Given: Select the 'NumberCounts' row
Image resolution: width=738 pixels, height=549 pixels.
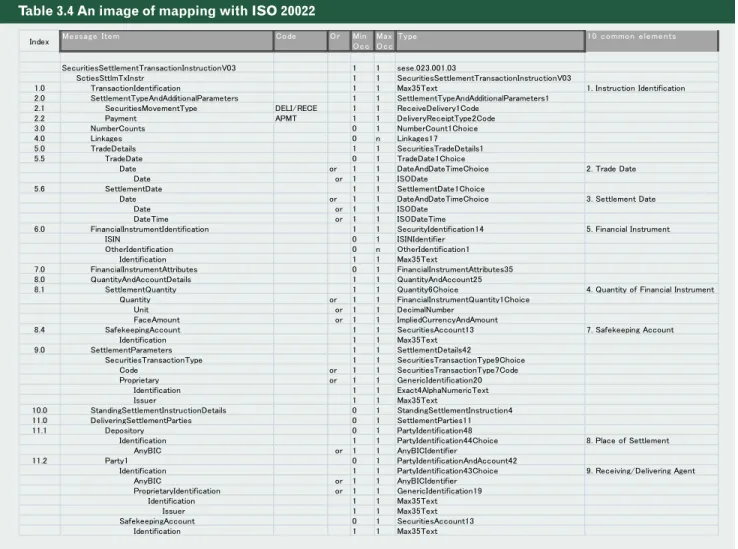Looking at the screenshot, I should tap(118, 129).
